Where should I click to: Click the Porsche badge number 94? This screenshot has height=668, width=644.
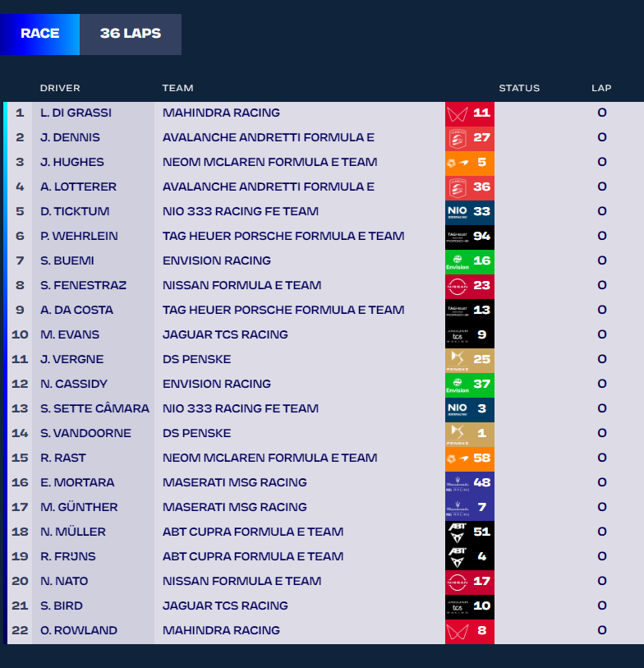tap(470, 237)
